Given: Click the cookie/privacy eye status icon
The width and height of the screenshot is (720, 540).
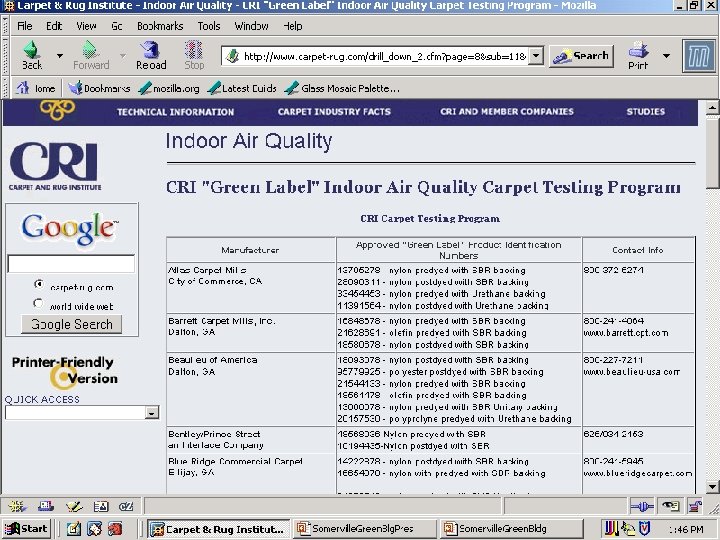Looking at the screenshot, I should point(670,506).
